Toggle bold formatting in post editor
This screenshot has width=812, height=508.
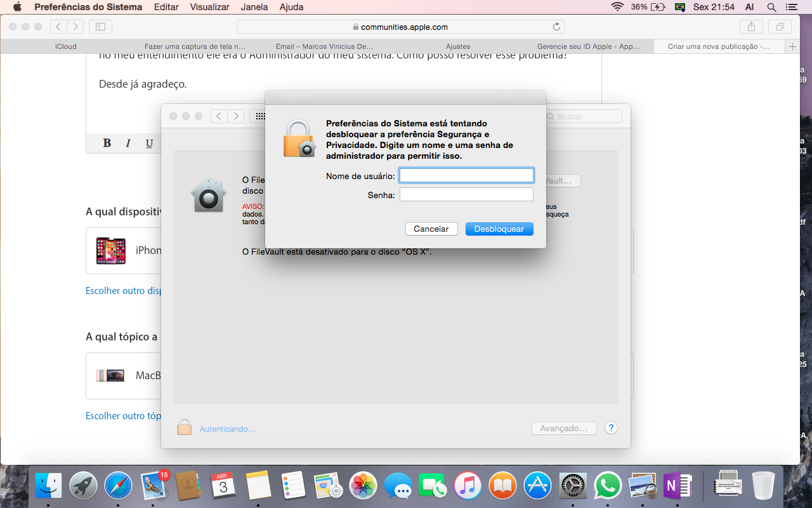coord(107,143)
